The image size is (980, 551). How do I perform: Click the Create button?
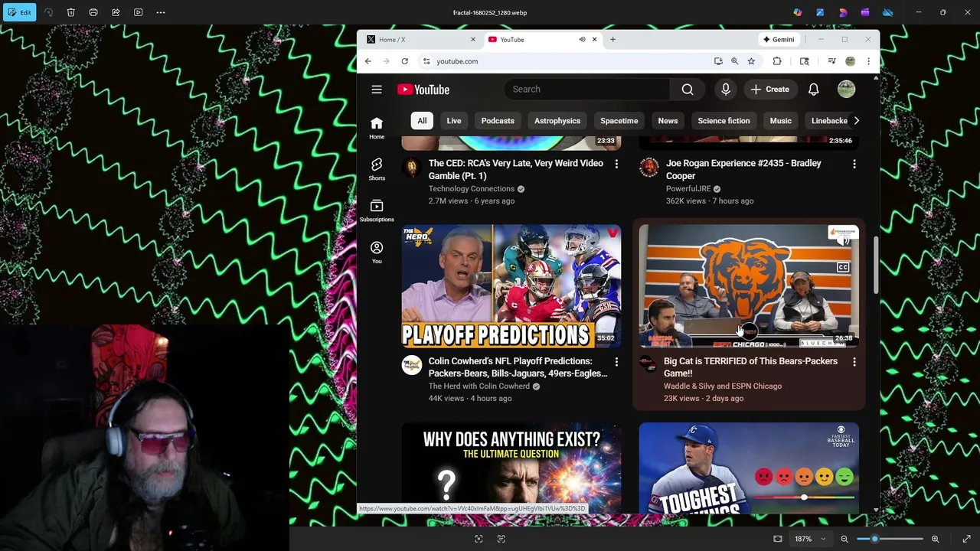(x=770, y=90)
